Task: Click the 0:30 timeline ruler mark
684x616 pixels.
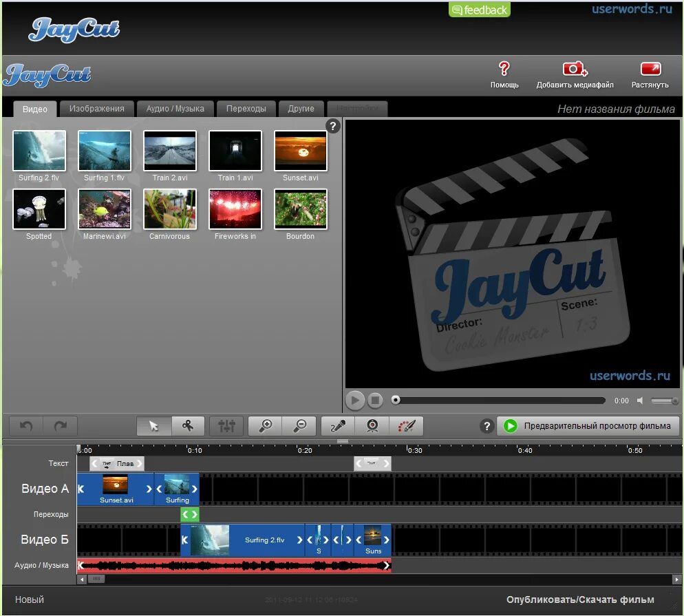Action: pos(414,450)
